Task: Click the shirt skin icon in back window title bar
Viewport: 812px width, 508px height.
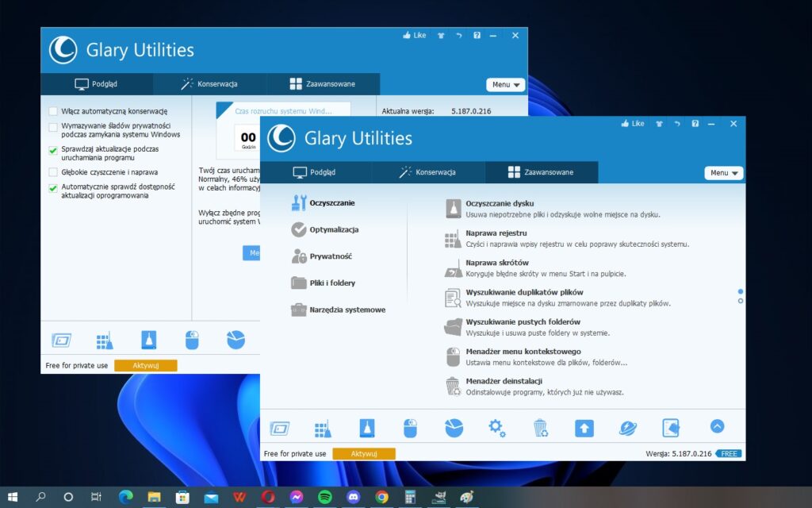Action: [441, 35]
